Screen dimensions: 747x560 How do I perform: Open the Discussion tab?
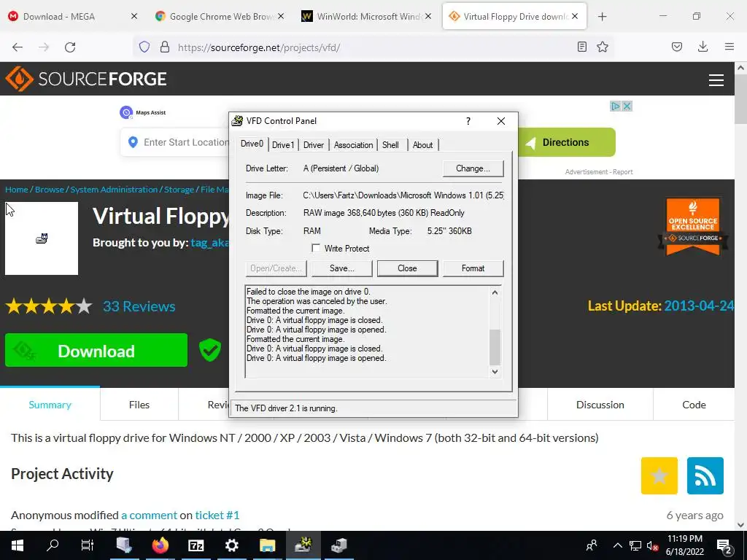[x=600, y=405]
